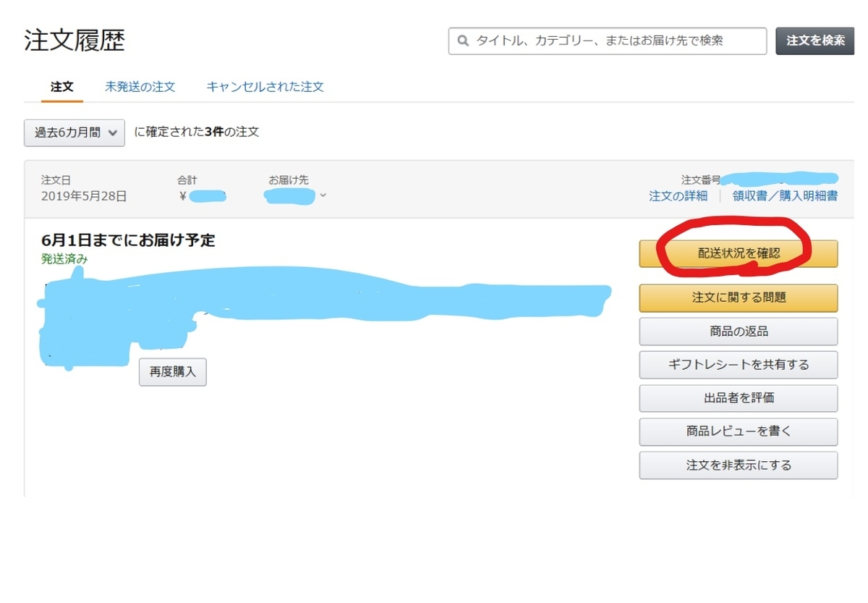Click the 商品の返品 button
This screenshot has width=868, height=603.
[739, 332]
